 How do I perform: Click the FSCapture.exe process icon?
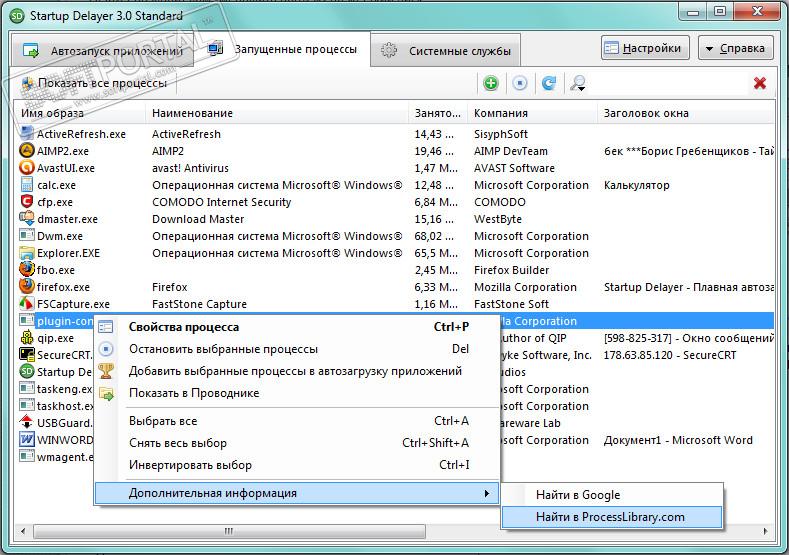[x=27, y=303]
